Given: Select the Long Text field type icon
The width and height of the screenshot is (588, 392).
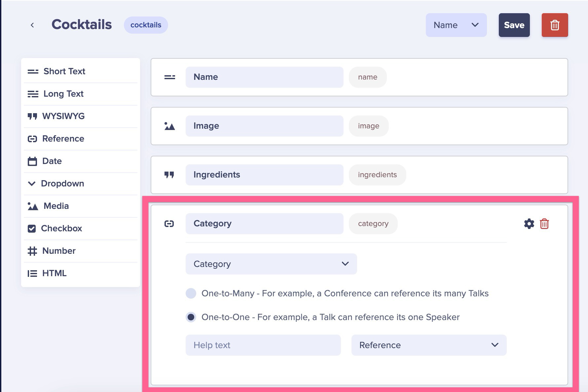Looking at the screenshot, I should (32, 94).
